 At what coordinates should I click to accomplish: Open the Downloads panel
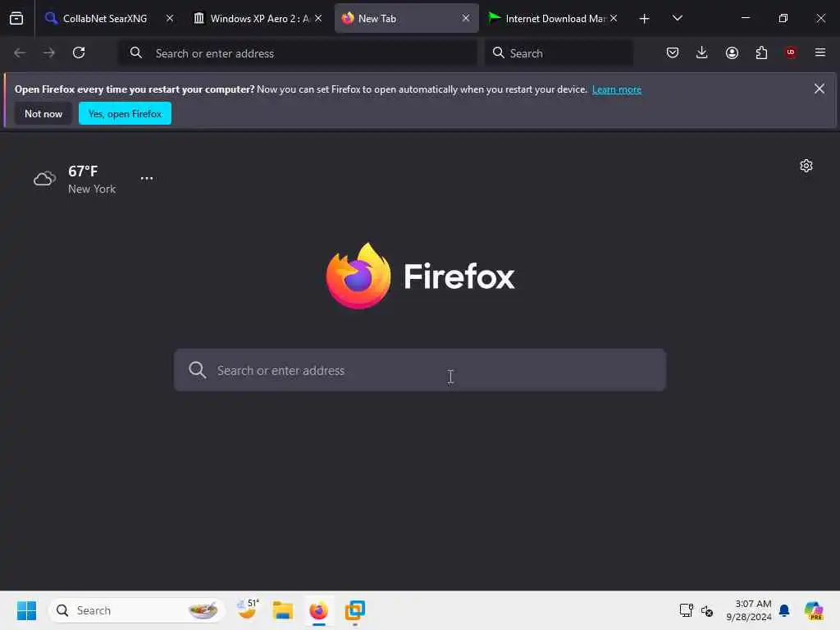[702, 52]
